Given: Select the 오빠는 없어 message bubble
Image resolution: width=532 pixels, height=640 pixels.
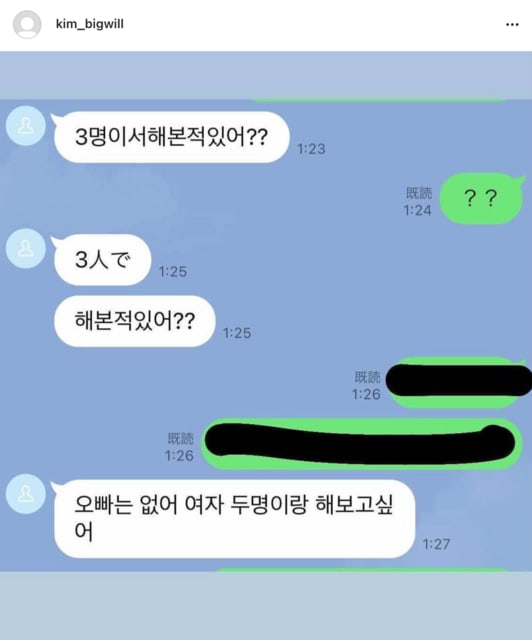Looking at the screenshot, I should (234, 518).
